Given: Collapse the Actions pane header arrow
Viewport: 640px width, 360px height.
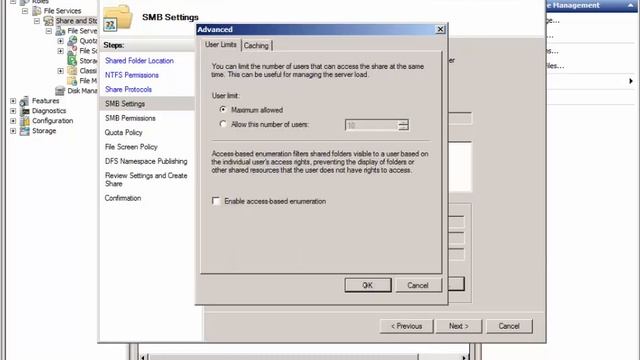Looking at the screenshot, I should tap(631, 5).
